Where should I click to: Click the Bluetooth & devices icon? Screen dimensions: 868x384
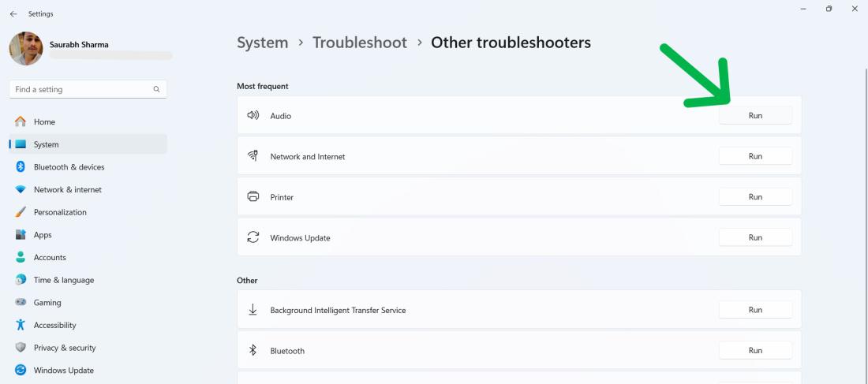tap(21, 166)
